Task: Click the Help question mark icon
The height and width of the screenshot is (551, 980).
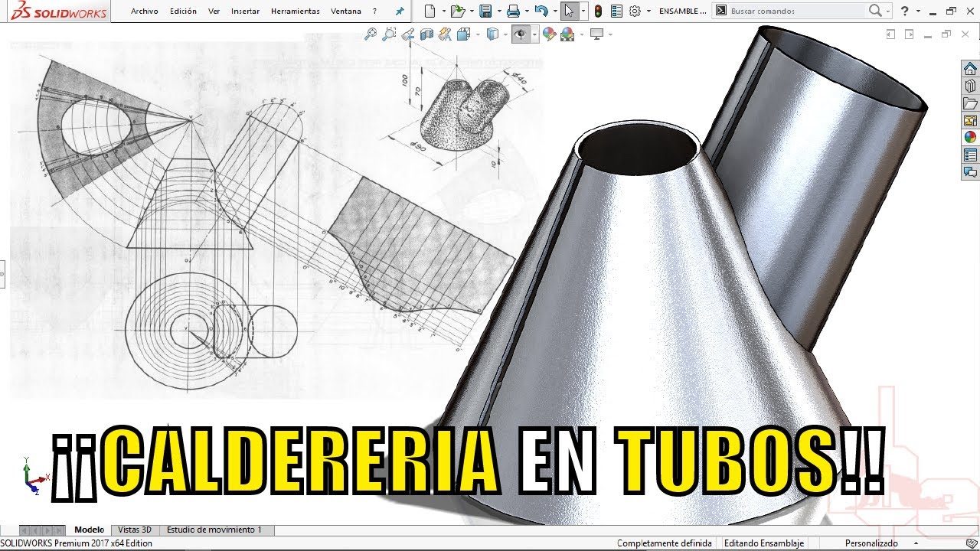Action: 905,11
